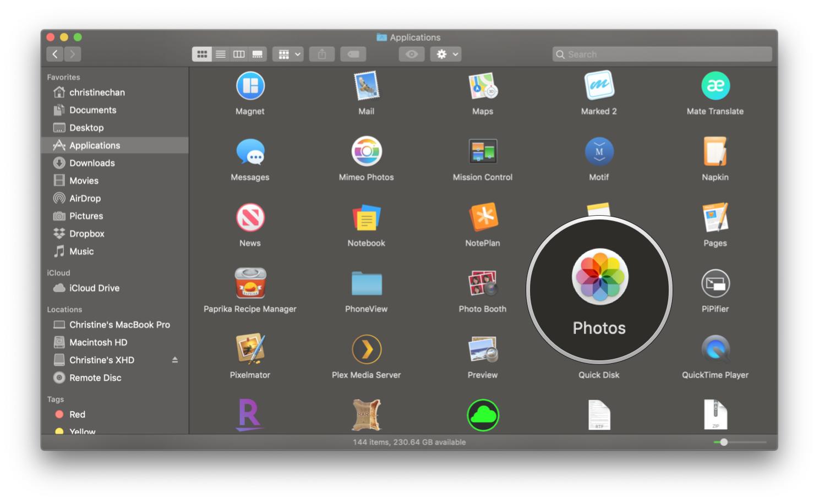Select the Motif app icon
The image size is (819, 504).
pos(599,151)
